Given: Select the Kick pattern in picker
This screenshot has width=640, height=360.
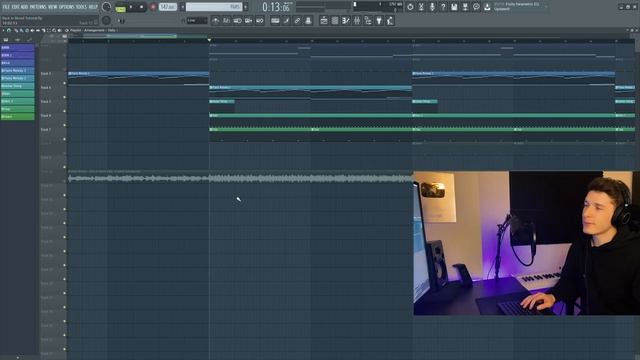Looking at the screenshot, I should tap(17, 63).
